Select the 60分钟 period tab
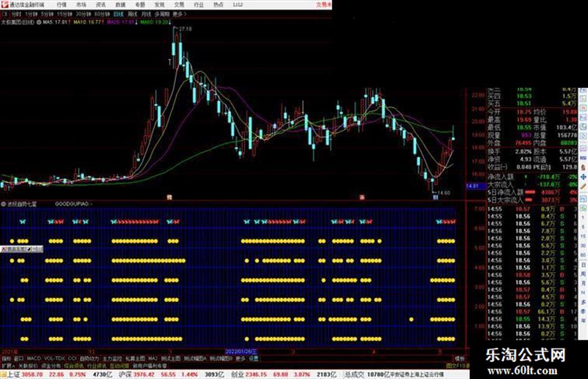 102,14
